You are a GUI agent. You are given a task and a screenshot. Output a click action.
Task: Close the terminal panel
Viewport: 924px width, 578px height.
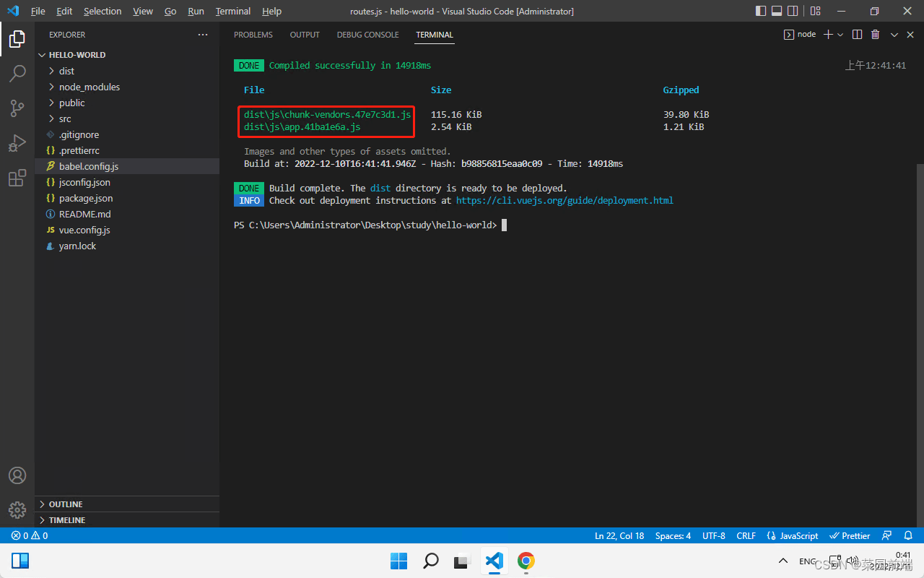909,34
